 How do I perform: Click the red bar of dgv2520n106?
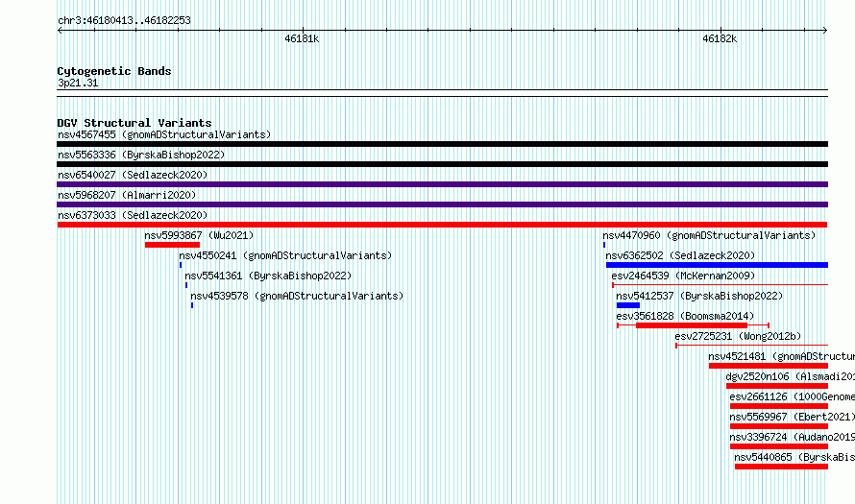[x=777, y=386]
